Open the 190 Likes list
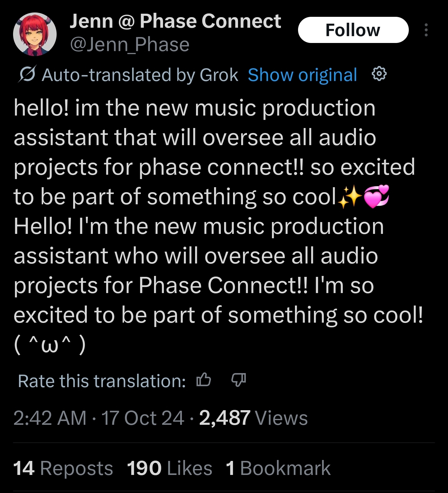 pyautogui.click(x=169, y=468)
